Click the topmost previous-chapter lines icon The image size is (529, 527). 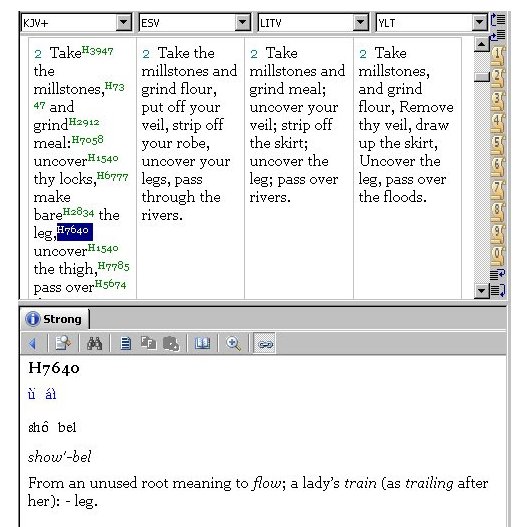pyautogui.click(x=498, y=20)
